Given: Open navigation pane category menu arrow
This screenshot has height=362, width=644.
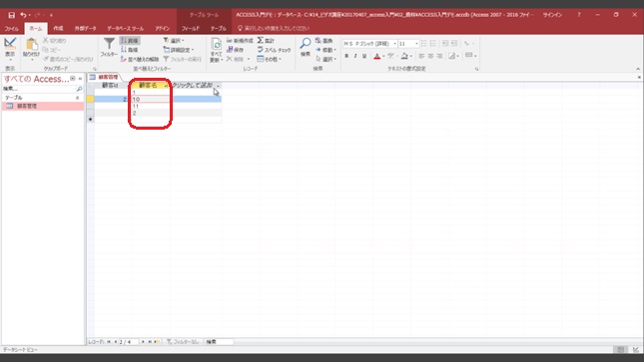Looking at the screenshot, I should pos(73,79).
